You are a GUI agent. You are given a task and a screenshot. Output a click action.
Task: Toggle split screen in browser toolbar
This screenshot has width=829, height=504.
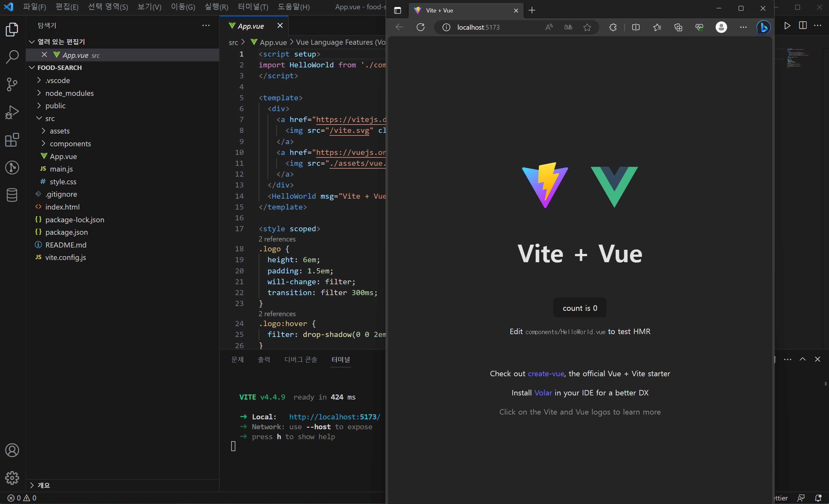click(x=635, y=27)
